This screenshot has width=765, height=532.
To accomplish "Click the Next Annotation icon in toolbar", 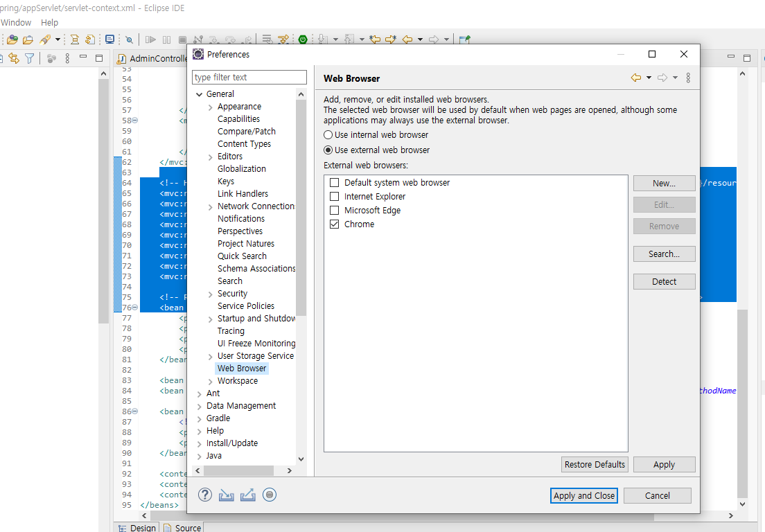I will [322, 39].
